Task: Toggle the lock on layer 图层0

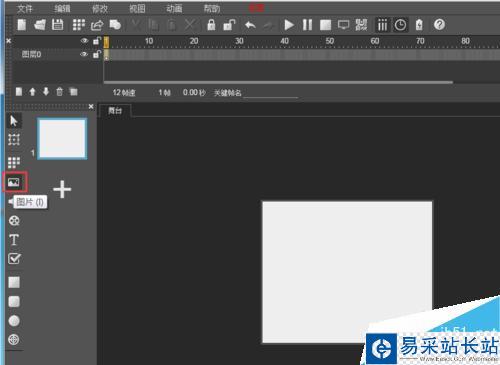Action: point(97,54)
